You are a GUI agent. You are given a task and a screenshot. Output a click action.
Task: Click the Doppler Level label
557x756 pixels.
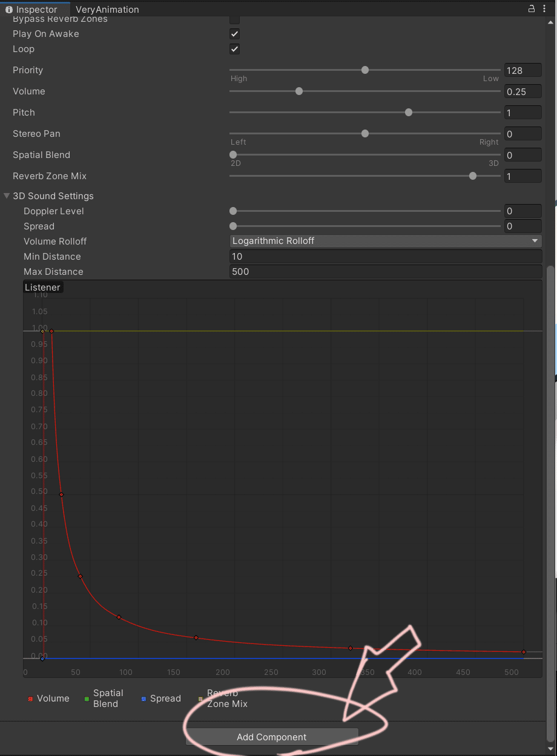(x=54, y=211)
